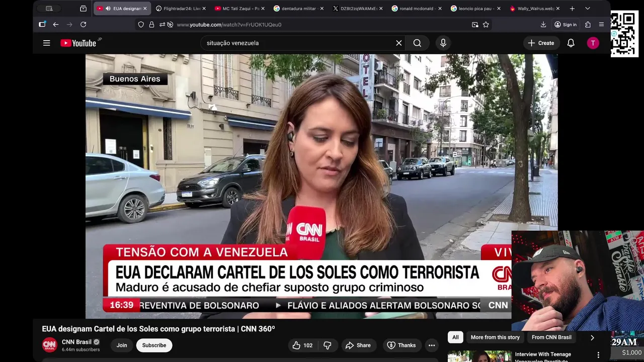644x362 pixels.
Task: Bookmark this page with the star
Action: pos(486,25)
